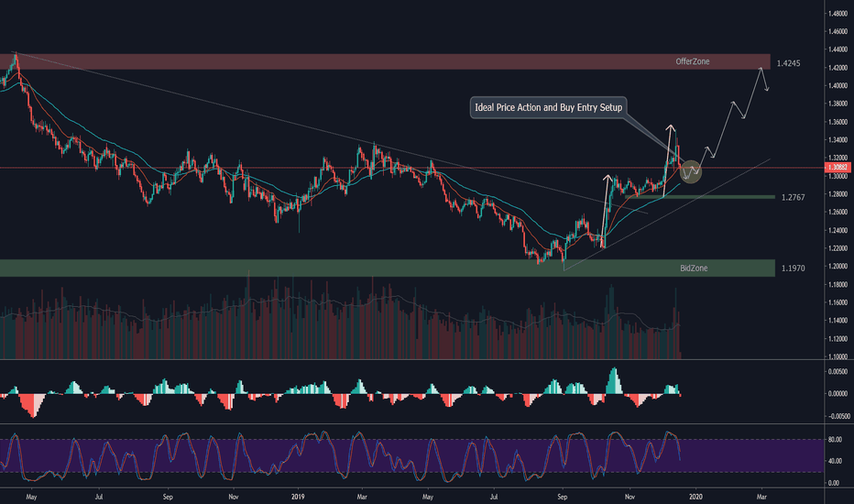The image size is (854, 504).
Task: Click the 80.00 stochastic scale value
Action: tap(835, 440)
